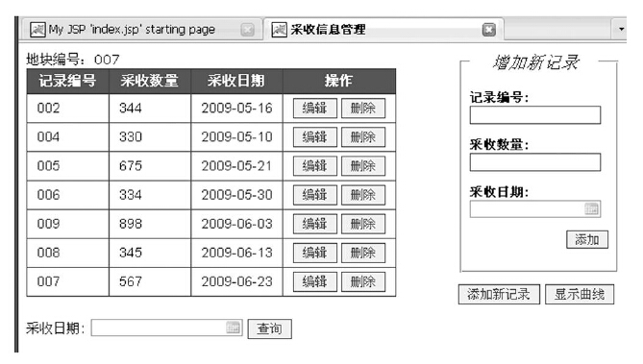The image size is (643, 364).
Task: Close the My JSP index.jsp tab
Action: click(247, 30)
